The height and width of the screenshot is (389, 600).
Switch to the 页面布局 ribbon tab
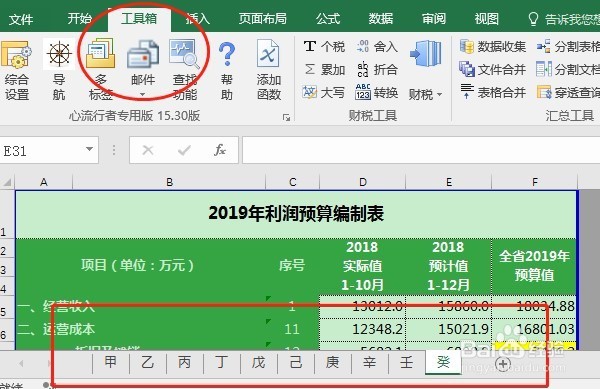click(x=262, y=18)
